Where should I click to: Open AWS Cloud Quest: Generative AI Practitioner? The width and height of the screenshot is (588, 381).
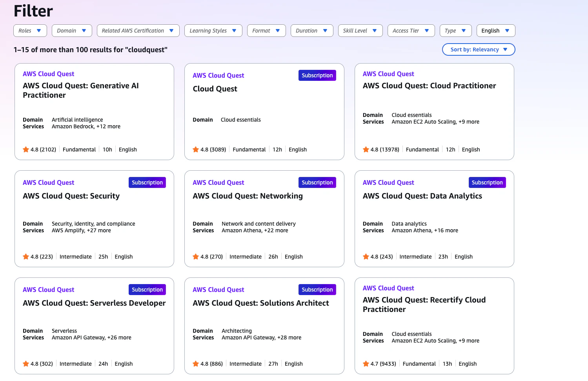[x=81, y=90]
